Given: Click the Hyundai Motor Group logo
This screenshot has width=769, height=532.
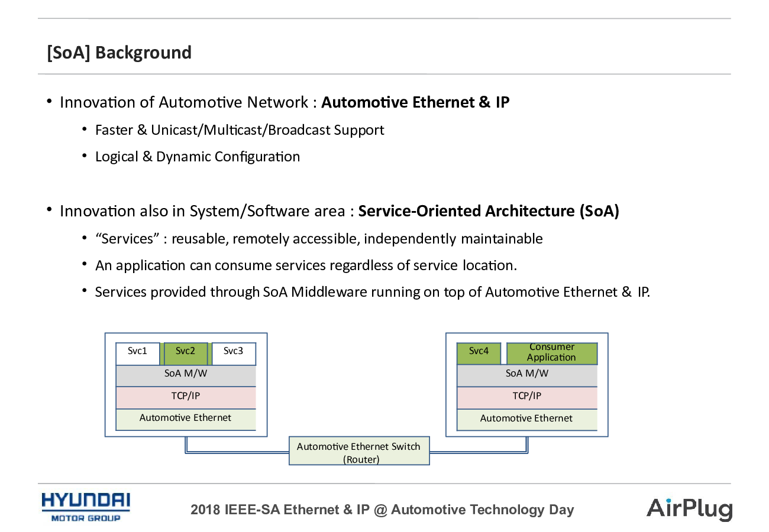Looking at the screenshot, I should pos(86,507).
